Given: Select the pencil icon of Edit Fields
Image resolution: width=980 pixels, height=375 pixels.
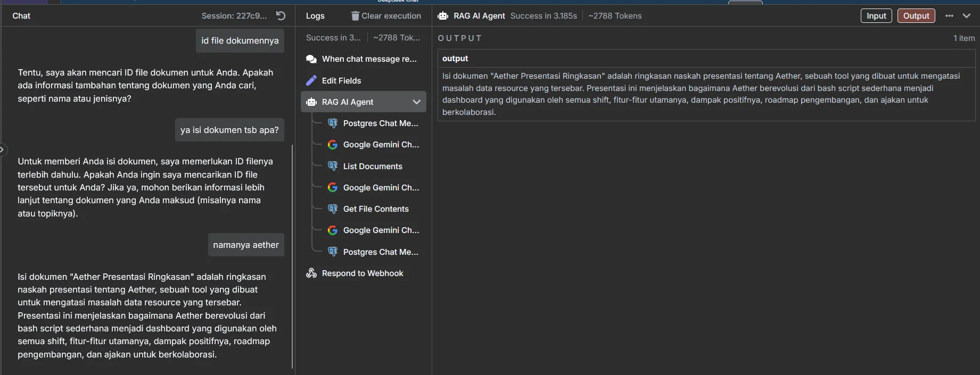Looking at the screenshot, I should (311, 80).
